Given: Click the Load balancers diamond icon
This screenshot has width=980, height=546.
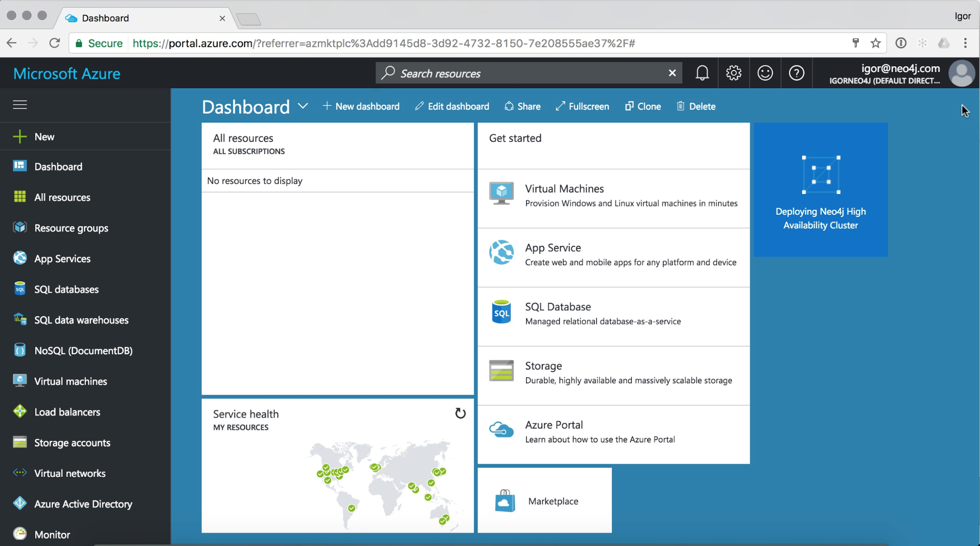Looking at the screenshot, I should click(20, 412).
